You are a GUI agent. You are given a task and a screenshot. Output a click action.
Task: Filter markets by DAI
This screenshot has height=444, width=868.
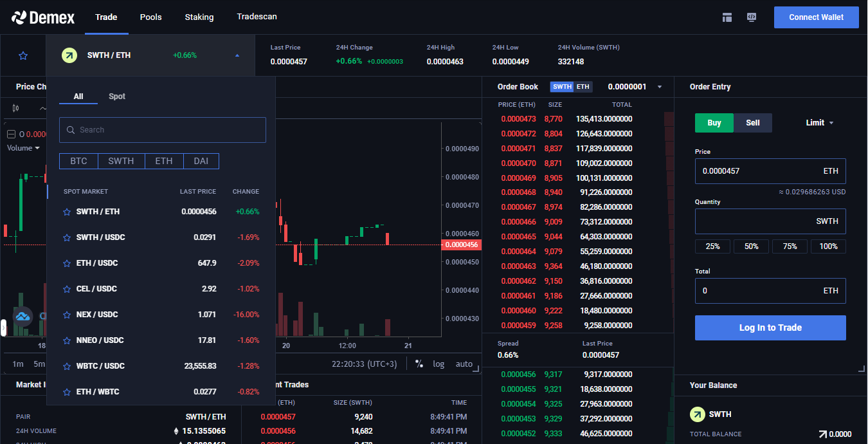201,161
